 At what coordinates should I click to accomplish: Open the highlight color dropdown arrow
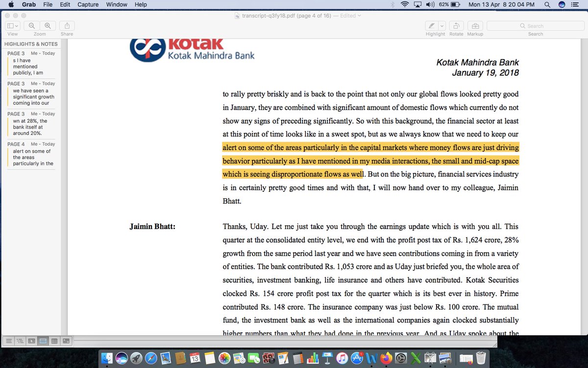pyautogui.click(x=442, y=26)
